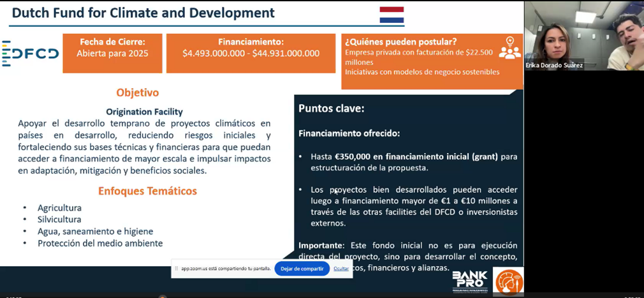This screenshot has height=298, width=644.
Task: Click the Bank Pro logo
Action: pyautogui.click(x=470, y=281)
